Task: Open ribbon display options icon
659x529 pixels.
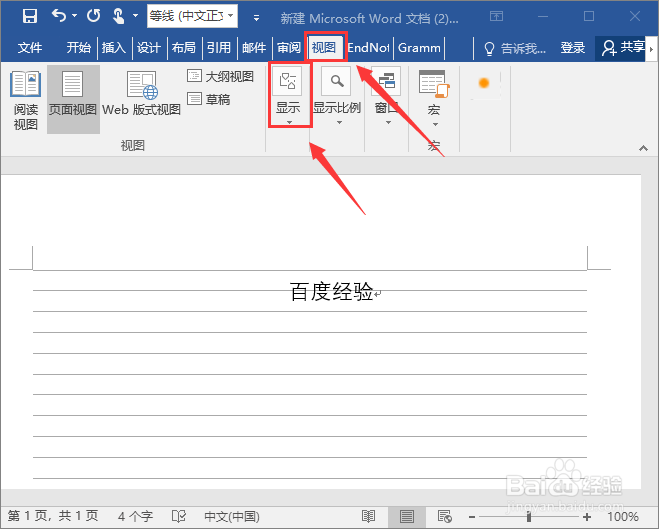Action: click(496, 16)
